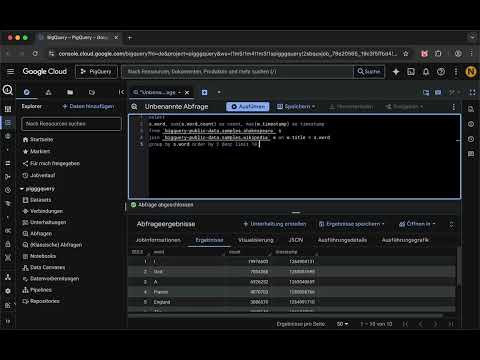This screenshot has width=480, height=360.
Task: Collapse the piggquery project node
Action: pyautogui.click(x=22, y=189)
